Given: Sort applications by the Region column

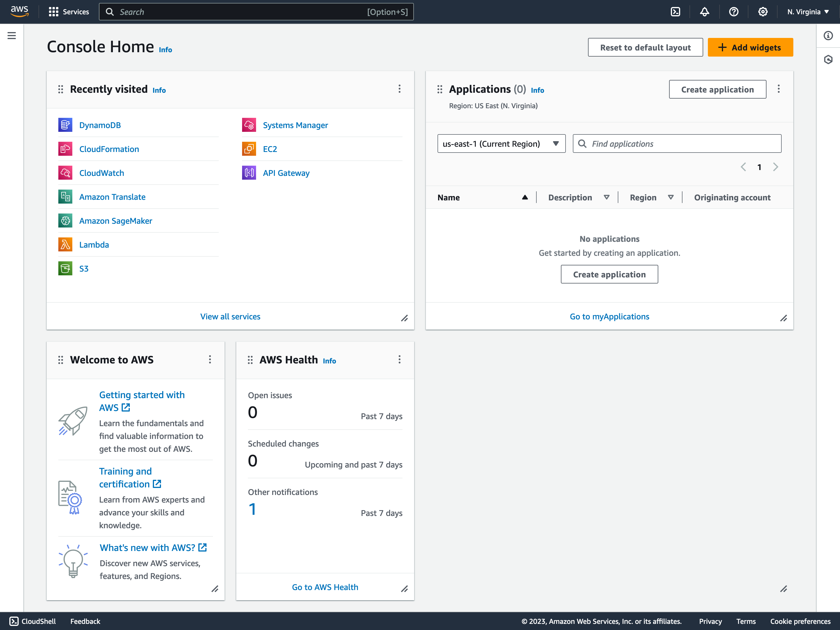Looking at the screenshot, I should [652, 197].
